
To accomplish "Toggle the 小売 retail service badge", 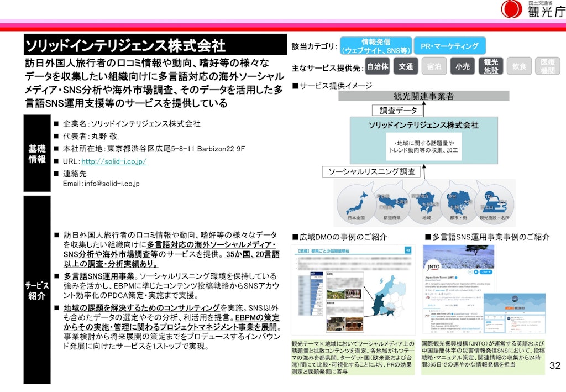I will tap(463, 66).
